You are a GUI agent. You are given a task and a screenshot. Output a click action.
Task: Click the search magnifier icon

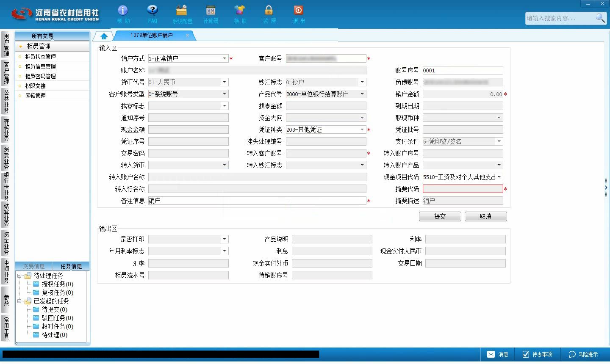coord(600,18)
